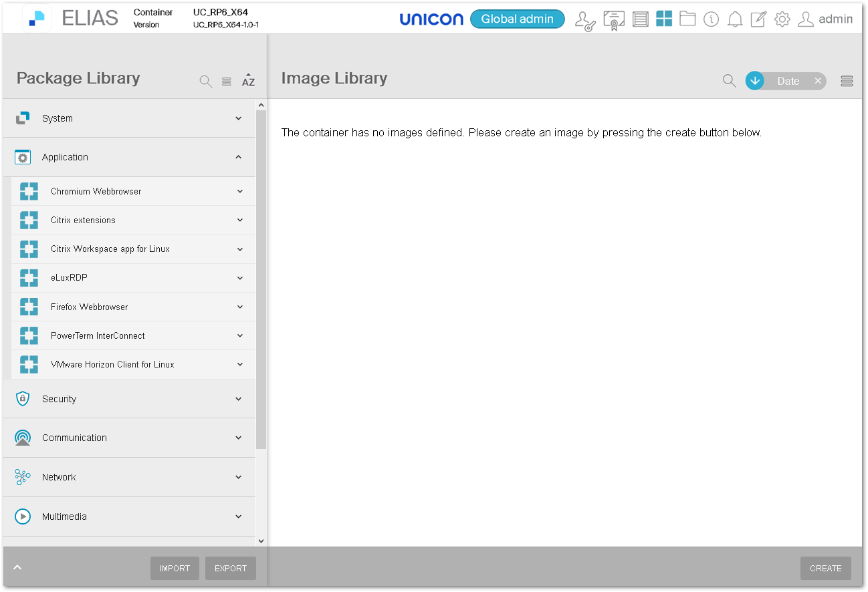Expand the Multimedia category chevron
This screenshot has width=868, height=592.
(x=239, y=516)
